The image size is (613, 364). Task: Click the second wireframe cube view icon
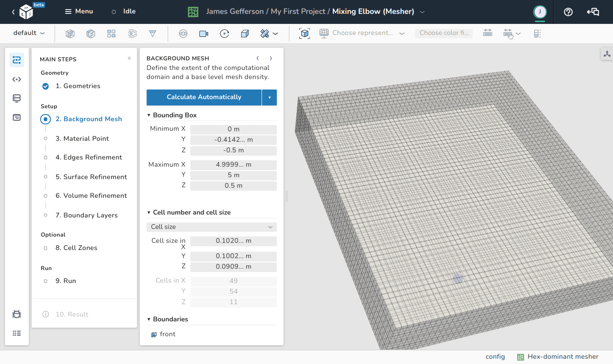point(91,34)
